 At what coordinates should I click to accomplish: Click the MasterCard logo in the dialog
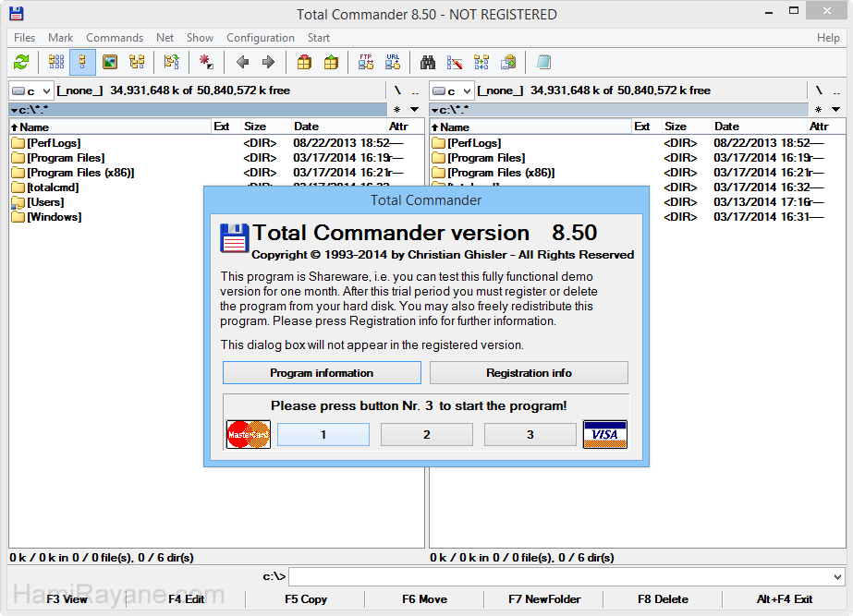(x=249, y=434)
